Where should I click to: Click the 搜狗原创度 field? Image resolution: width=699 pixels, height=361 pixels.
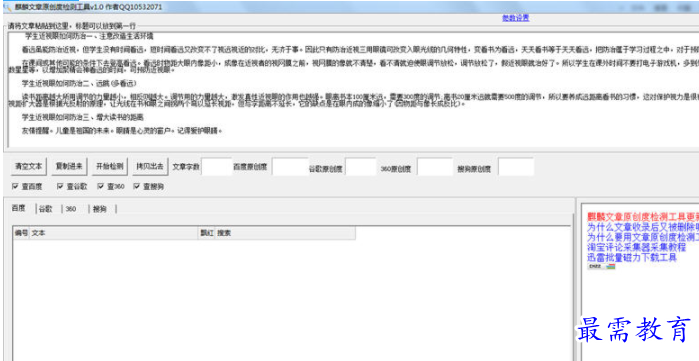coord(516,167)
